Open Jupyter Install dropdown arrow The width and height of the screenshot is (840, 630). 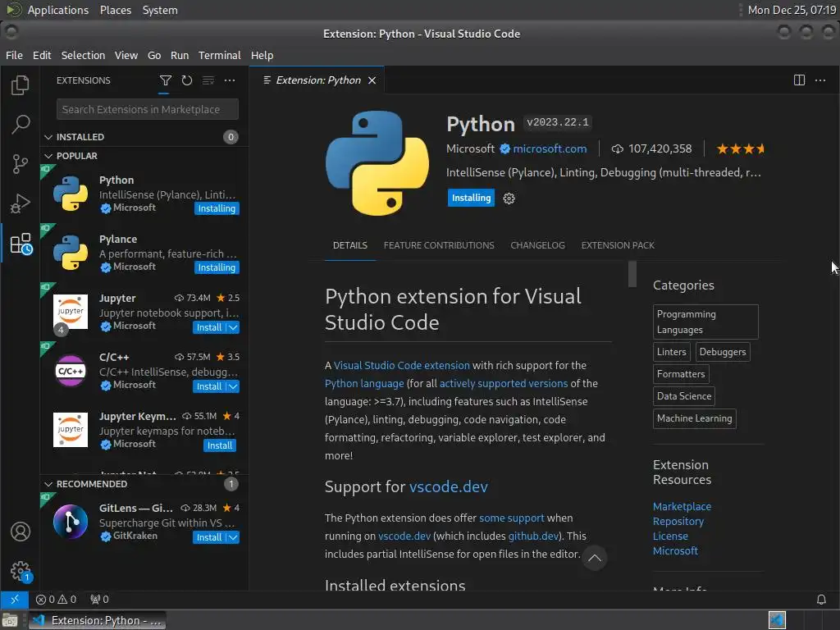233,327
